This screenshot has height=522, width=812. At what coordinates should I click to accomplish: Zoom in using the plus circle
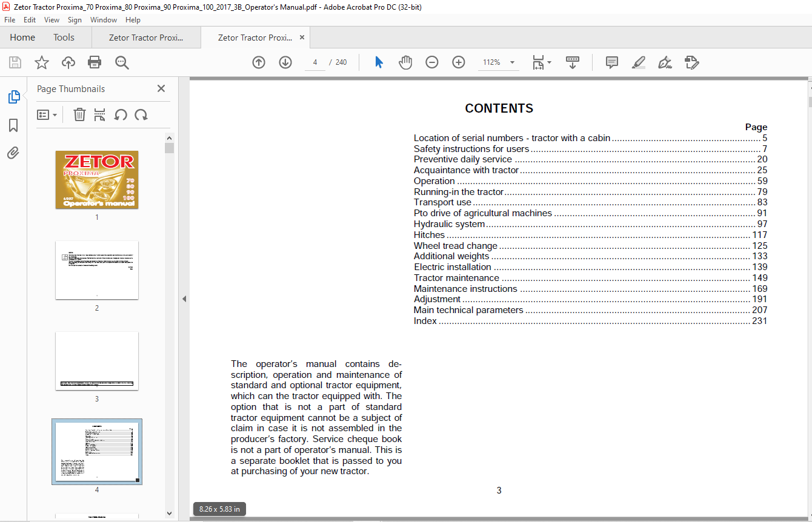pyautogui.click(x=459, y=62)
